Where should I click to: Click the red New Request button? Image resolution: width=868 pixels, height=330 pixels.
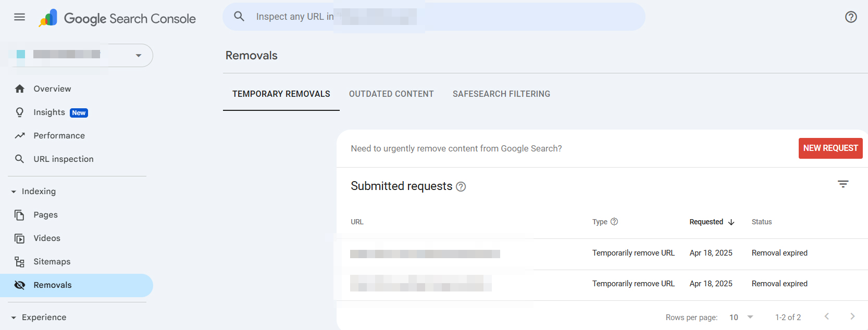830,148
